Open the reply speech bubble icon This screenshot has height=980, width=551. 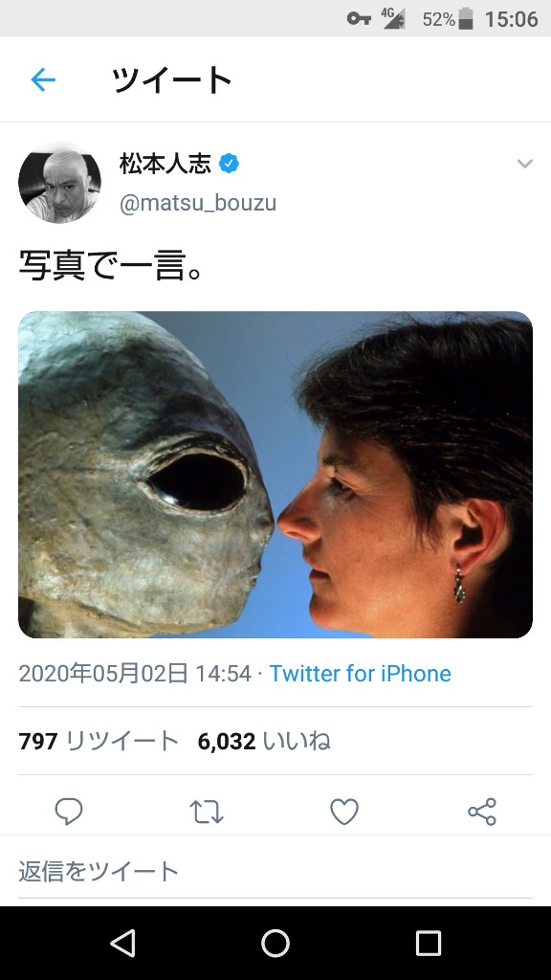(x=69, y=812)
